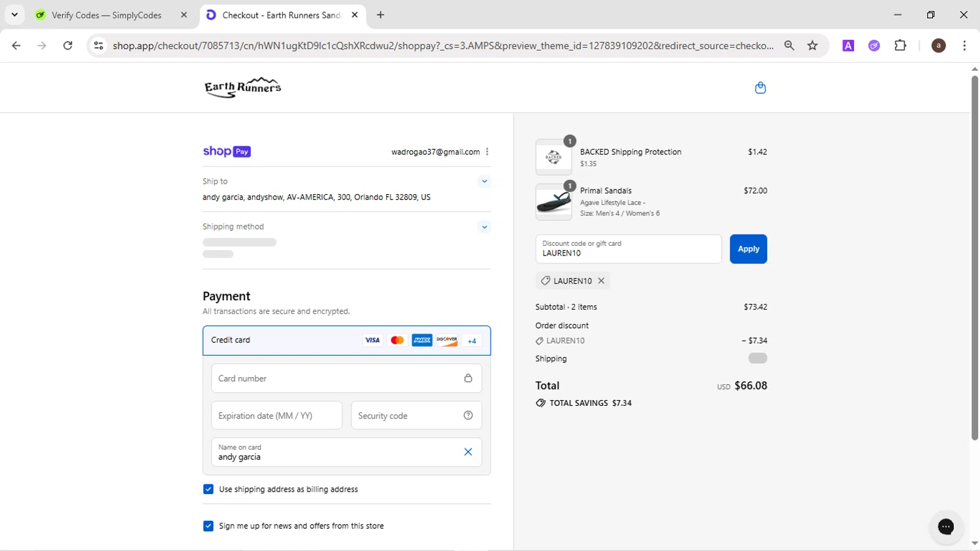Uncheck Sign me up for news and offers
980x551 pixels.
(x=208, y=526)
